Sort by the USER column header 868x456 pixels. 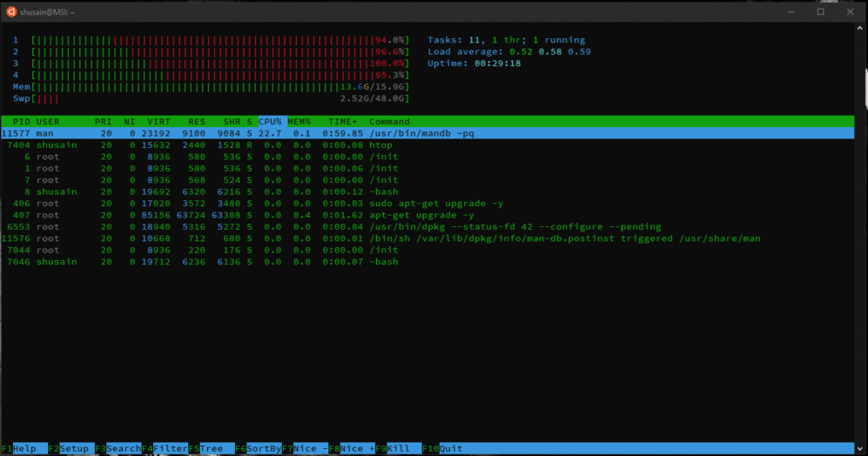pyautogui.click(x=48, y=122)
